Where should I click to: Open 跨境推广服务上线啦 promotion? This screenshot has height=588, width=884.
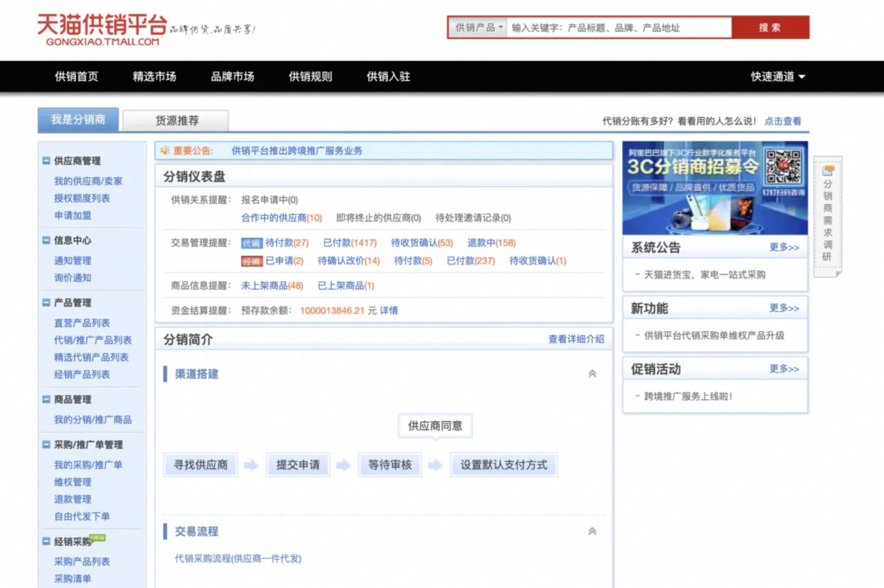tap(688, 397)
